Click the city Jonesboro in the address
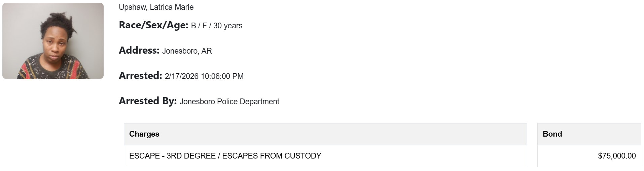Screen dimensions: 644x171 coord(180,51)
